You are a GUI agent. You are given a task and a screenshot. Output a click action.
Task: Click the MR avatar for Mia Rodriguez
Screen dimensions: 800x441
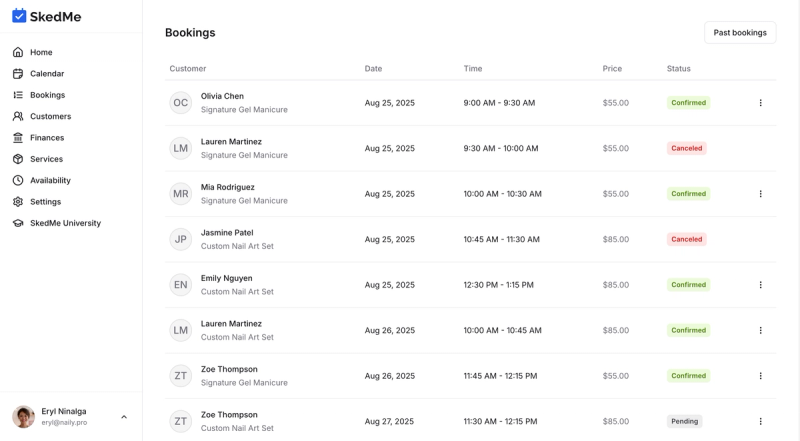coord(181,194)
